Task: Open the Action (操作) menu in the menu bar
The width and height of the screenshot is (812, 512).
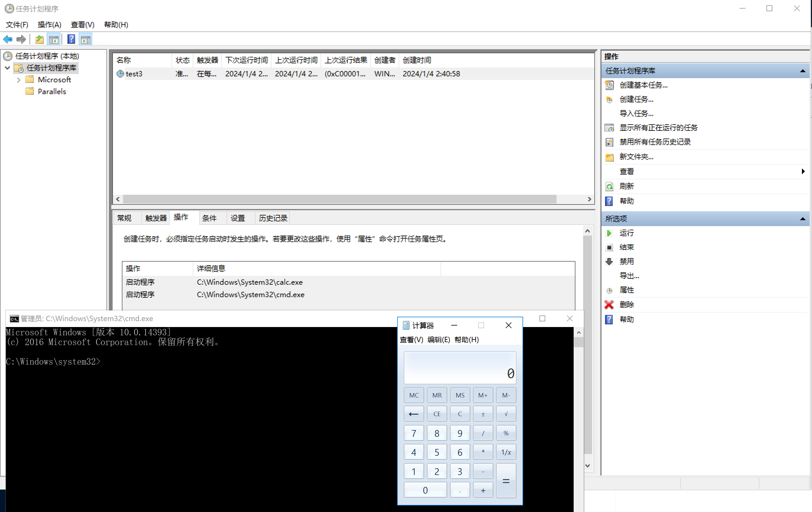Action: click(49, 25)
